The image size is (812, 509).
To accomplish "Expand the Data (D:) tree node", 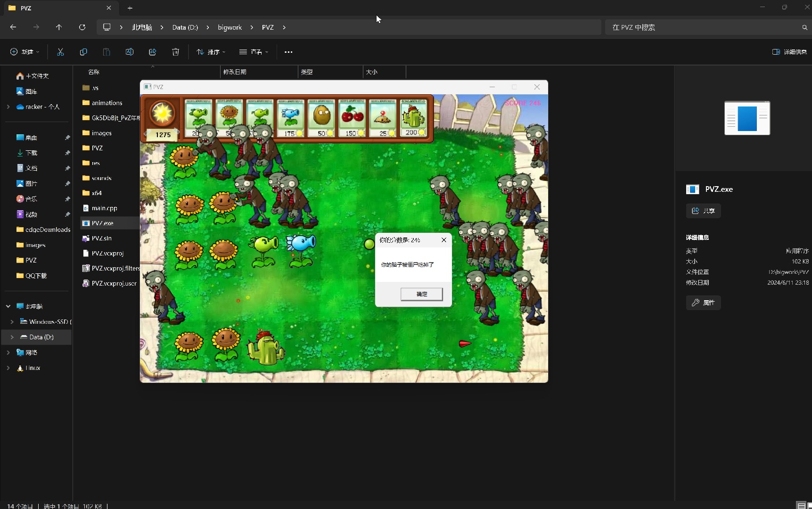I will point(12,337).
